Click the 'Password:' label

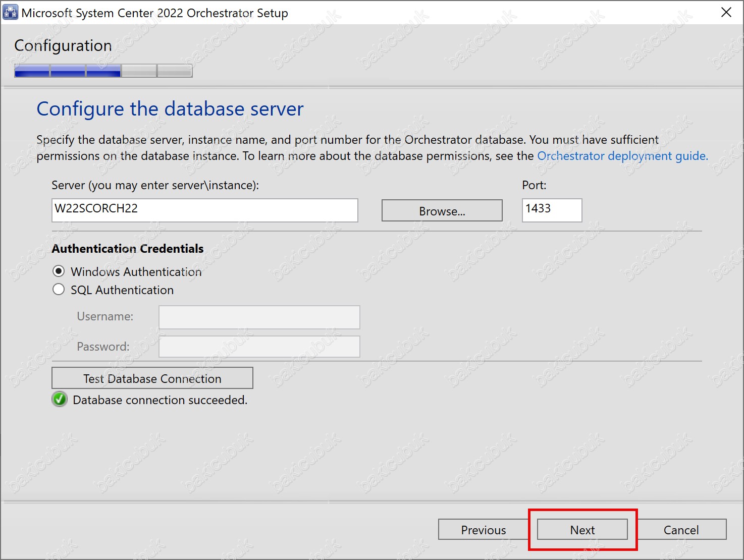(x=103, y=347)
